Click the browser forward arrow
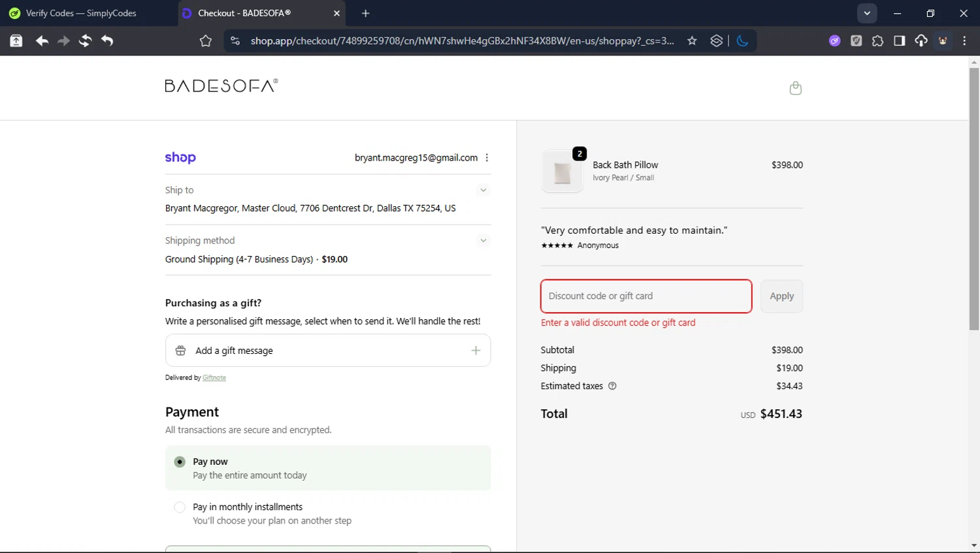Viewport: 980px width, 553px height. click(63, 40)
